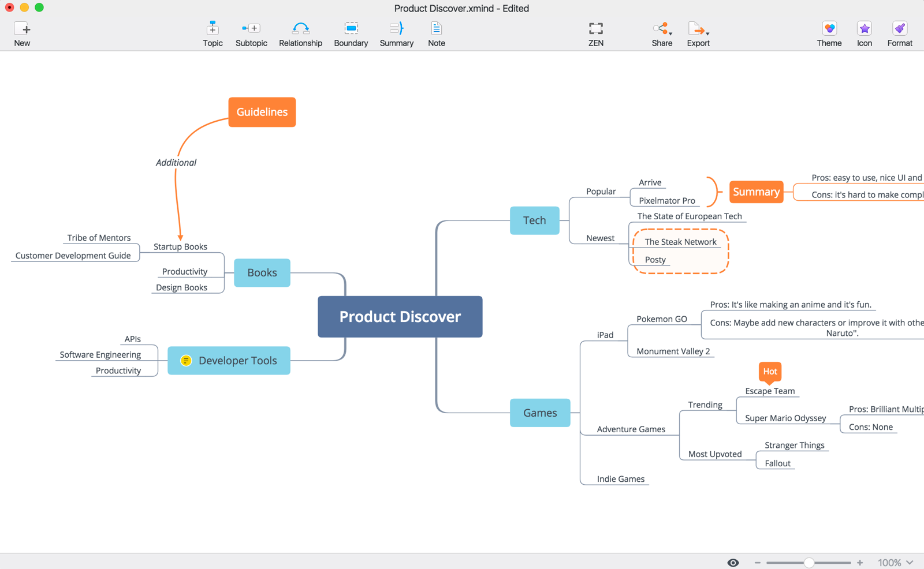Open the Export dropdown arrow
The width and height of the screenshot is (924, 569).
point(707,33)
